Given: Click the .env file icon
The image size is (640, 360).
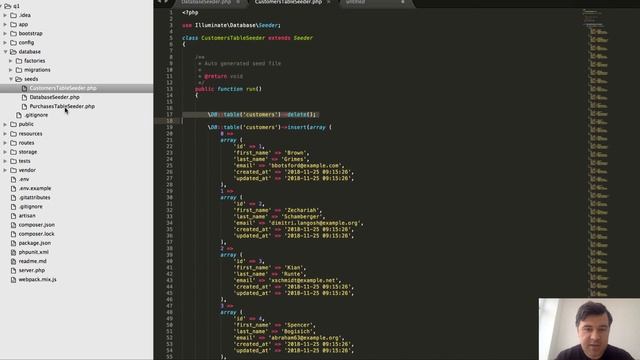Looking at the screenshot, I should [13, 179].
